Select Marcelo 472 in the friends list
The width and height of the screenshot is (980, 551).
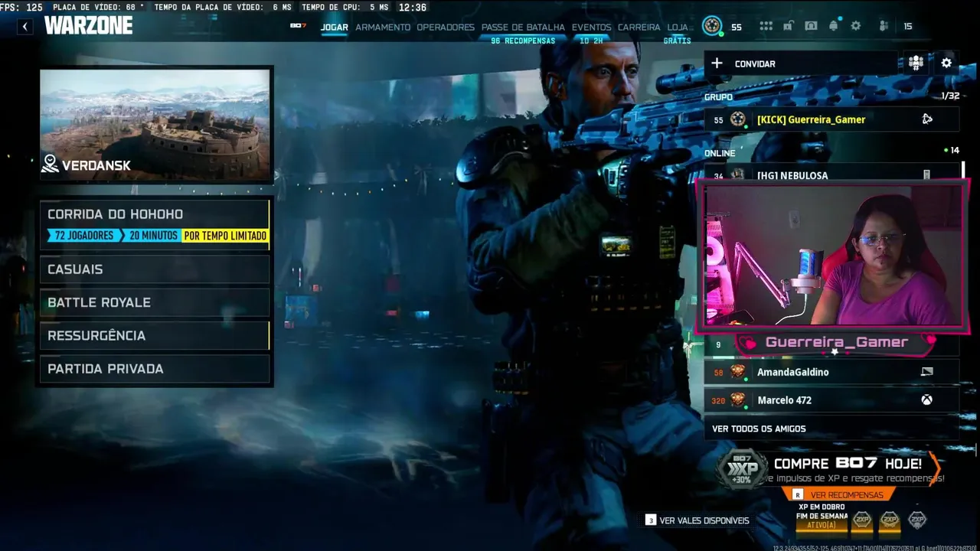[x=831, y=400]
